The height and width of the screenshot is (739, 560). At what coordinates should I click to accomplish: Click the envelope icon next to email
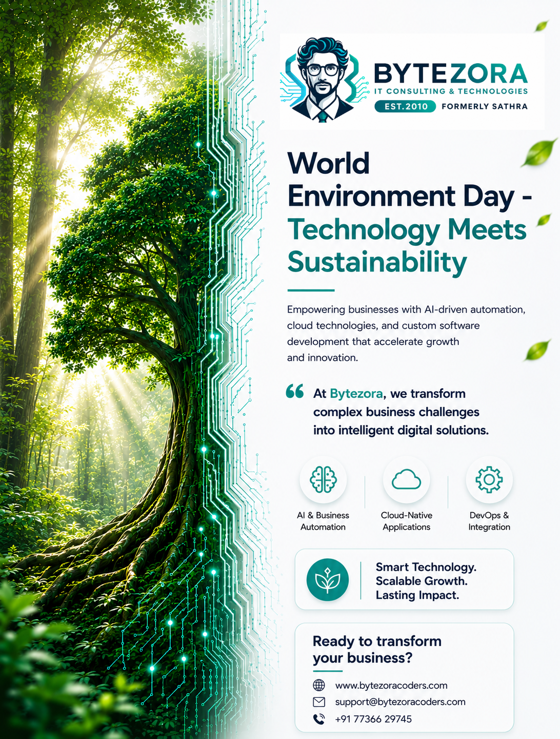(319, 702)
